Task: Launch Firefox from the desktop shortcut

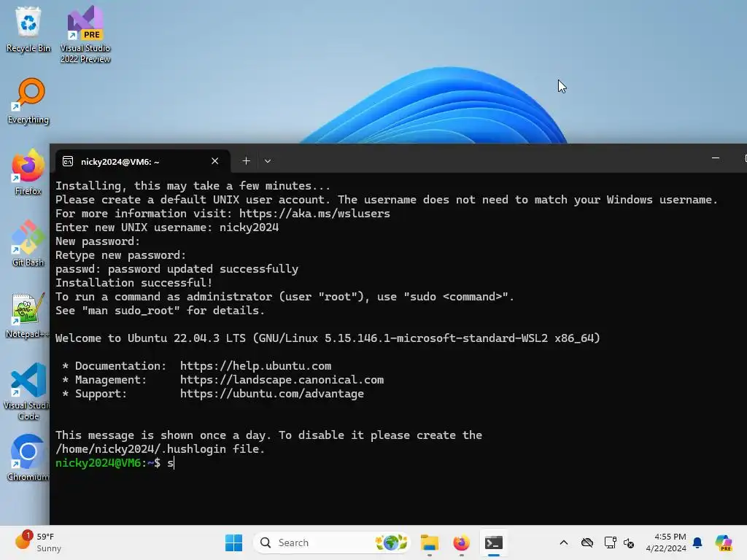Action: 28,172
